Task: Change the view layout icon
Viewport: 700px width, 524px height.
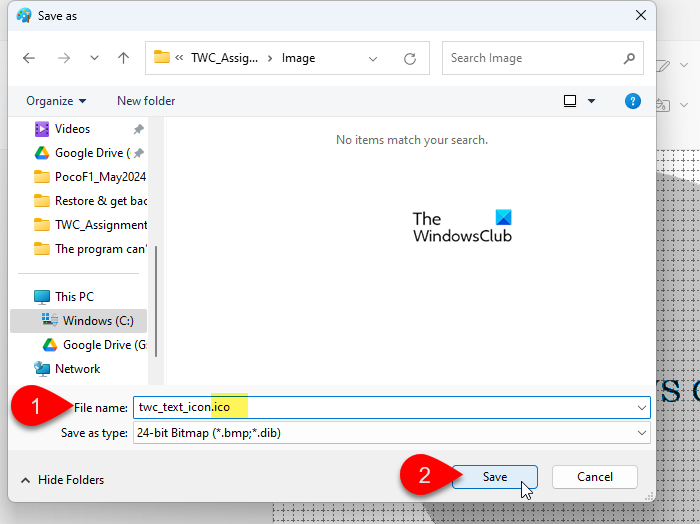Action: point(570,101)
